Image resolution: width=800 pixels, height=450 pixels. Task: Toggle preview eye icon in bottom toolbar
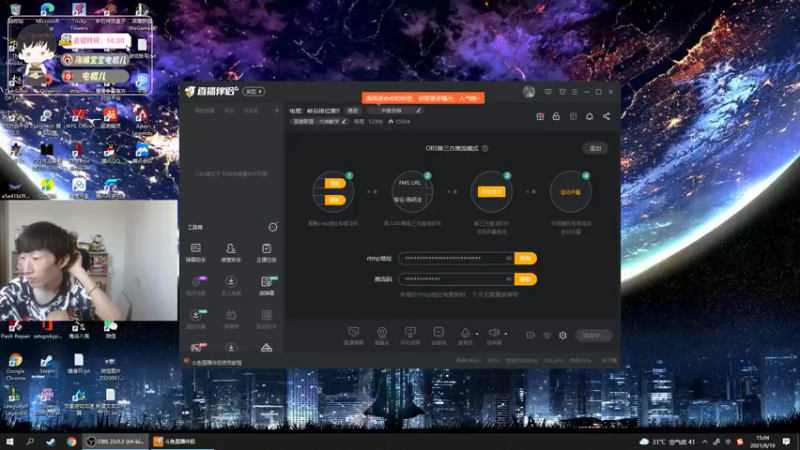pyautogui.click(x=547, y=335)
